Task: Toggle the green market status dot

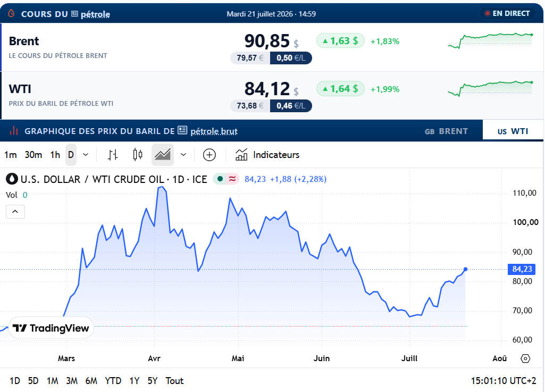Action: click(x=220, y=179)
